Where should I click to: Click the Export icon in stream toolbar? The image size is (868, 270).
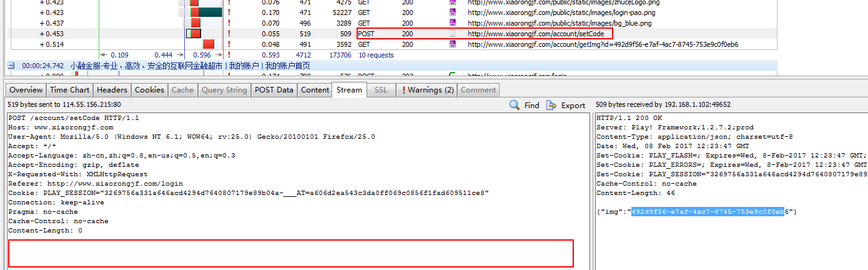tap(551, 105)
